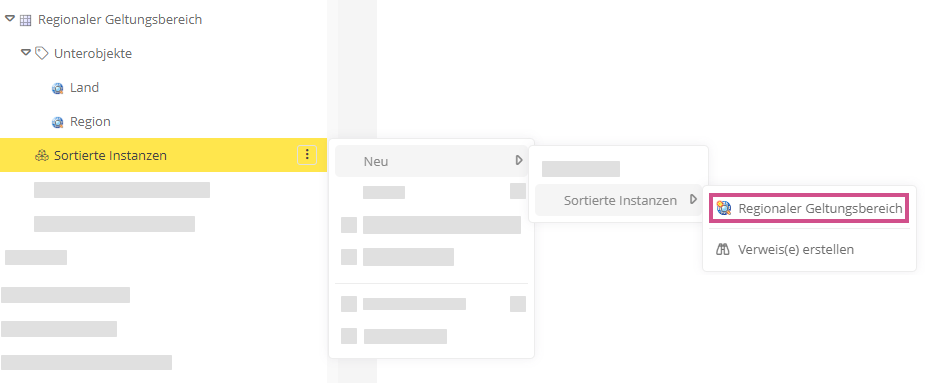Select the highlighted Sortierte Instanzen tree label
The width and height of the screenshot is (925, 383).
coord(110,156)
